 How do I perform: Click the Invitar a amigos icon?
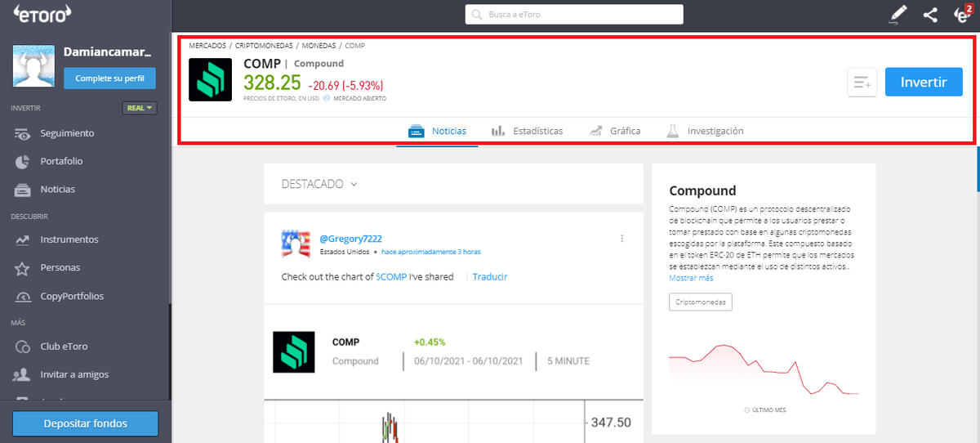tap(23, 374)
